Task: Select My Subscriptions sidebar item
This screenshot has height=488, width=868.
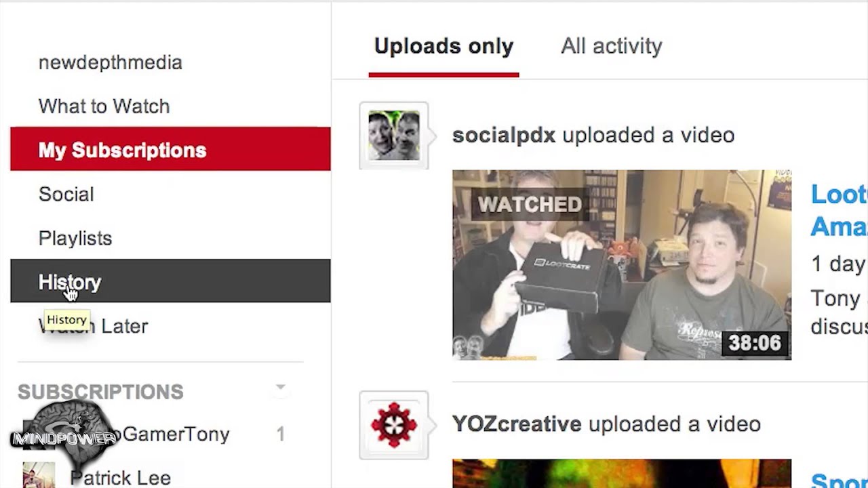Action: (170, 149)
